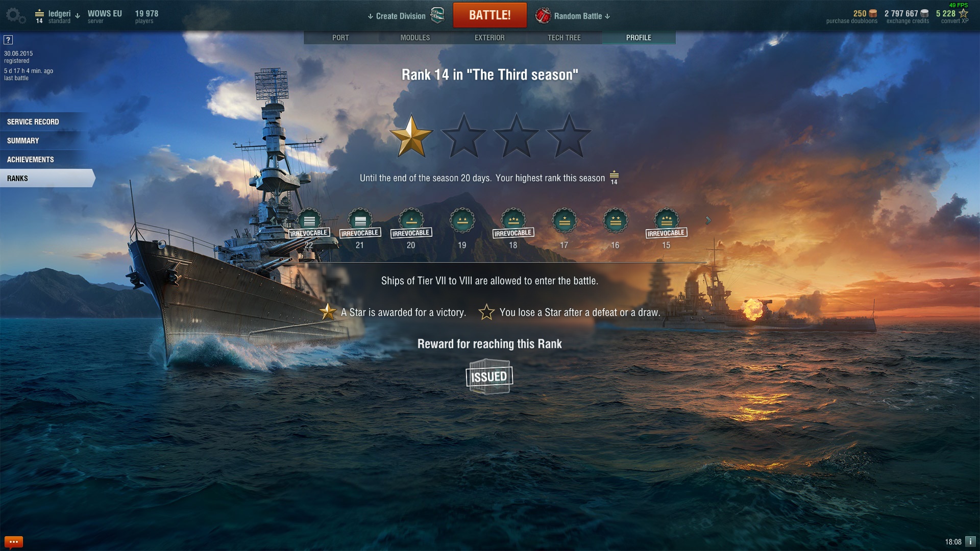Switch to the Modules tab
The width and height of the screenshot is (980, 551).
click(x=415, y=38)
